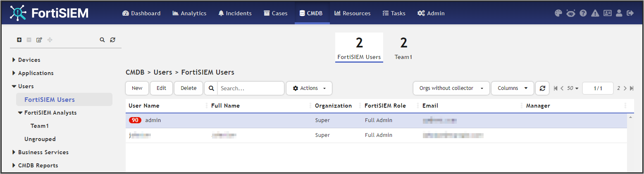This screenshot has width=644, height=174.
Task: Expand the Devices tree node
Action: (14, 60)
